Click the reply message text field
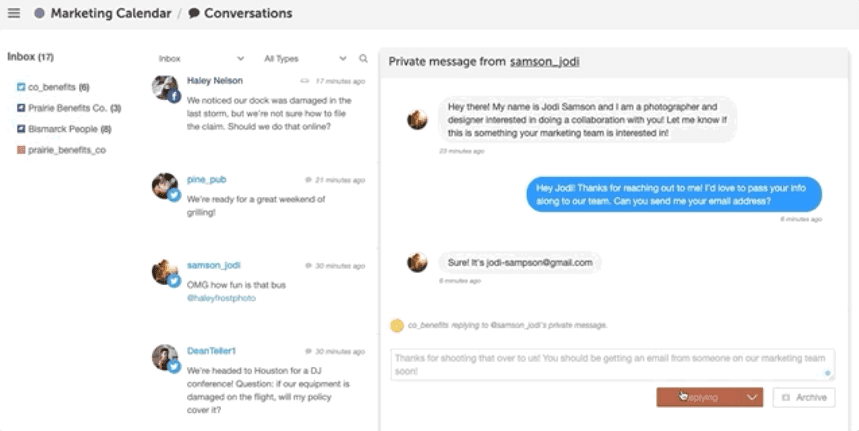The height and width of the screenshot is (431, 859). (x=612, y=365)
